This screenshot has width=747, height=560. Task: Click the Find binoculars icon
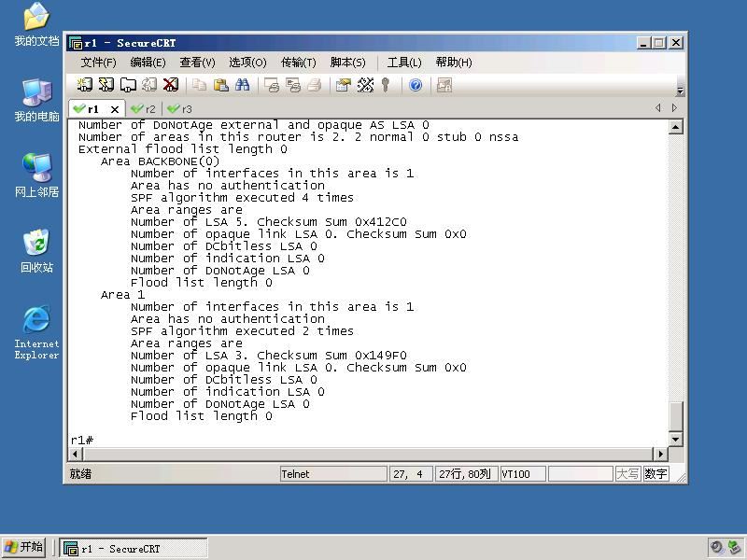coord(242,85)
